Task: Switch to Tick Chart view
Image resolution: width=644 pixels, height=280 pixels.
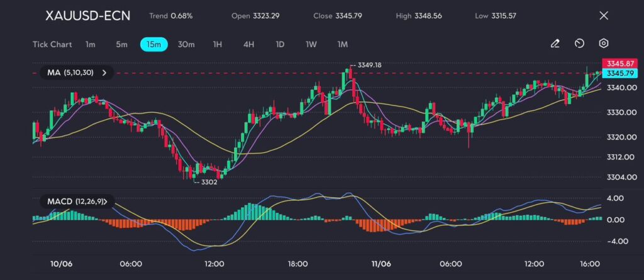Action: pos(52,45)
